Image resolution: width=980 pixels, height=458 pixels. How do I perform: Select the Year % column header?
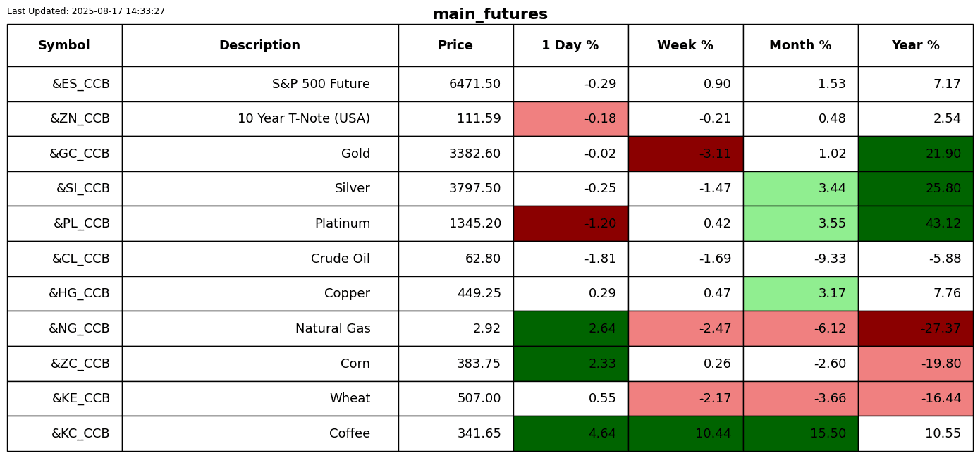pos(915,46)
